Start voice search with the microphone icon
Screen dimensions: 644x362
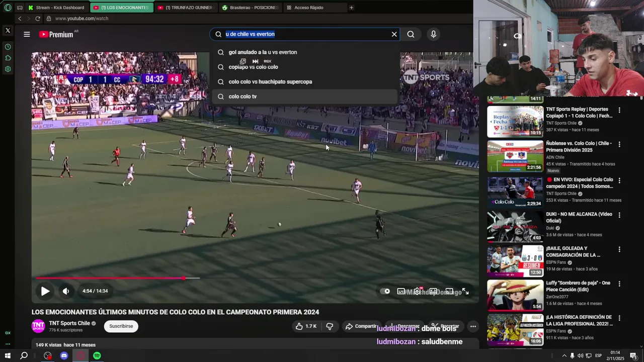pyautogui.click(x=434, y=34)
